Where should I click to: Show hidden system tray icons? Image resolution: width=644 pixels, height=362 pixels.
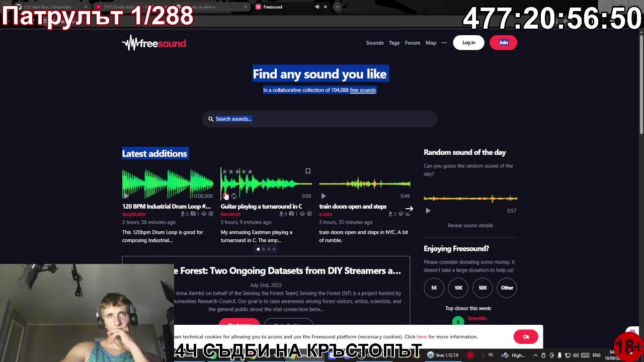535,355
